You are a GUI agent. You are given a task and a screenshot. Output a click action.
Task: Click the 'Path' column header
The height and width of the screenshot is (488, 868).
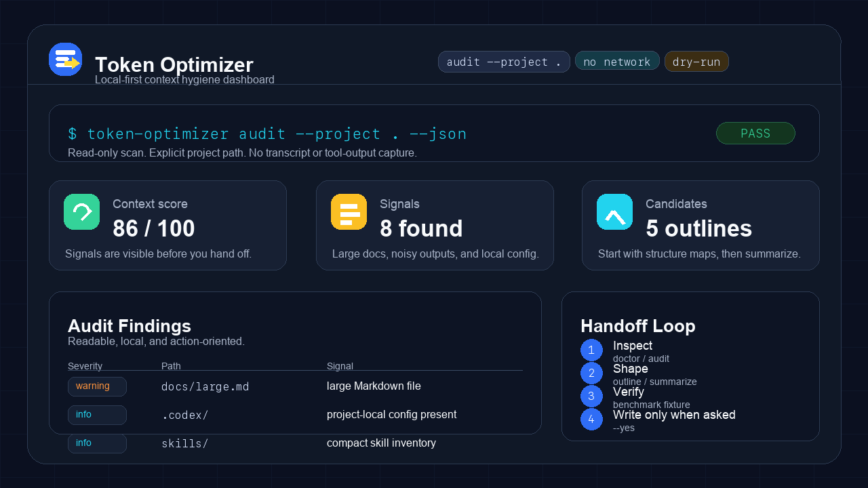pos(171,366)
